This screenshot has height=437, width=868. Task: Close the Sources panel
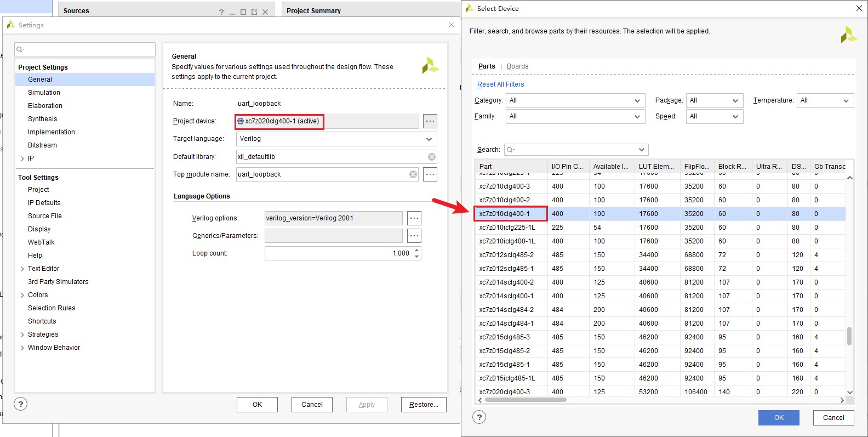tap(265, 12)
